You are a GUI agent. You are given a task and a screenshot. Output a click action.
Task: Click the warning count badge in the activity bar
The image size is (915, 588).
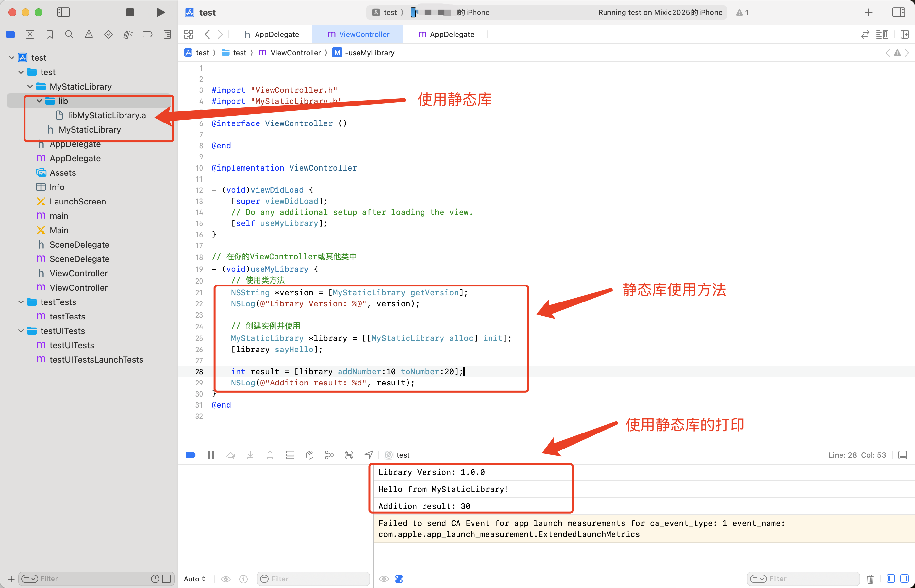[x=742, y=13]
